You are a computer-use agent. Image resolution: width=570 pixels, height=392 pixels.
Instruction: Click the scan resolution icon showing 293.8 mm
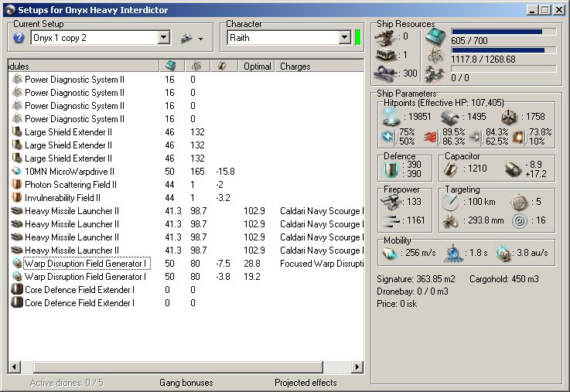(450, 221)
